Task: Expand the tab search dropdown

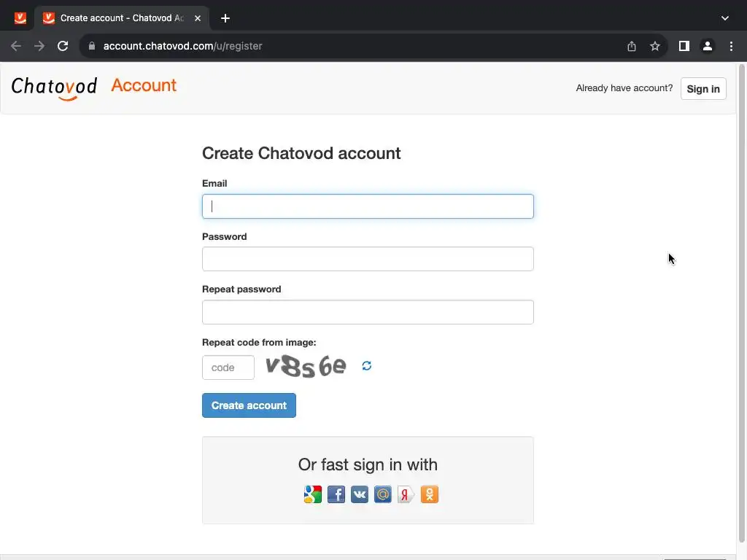Action: point(724,18)
